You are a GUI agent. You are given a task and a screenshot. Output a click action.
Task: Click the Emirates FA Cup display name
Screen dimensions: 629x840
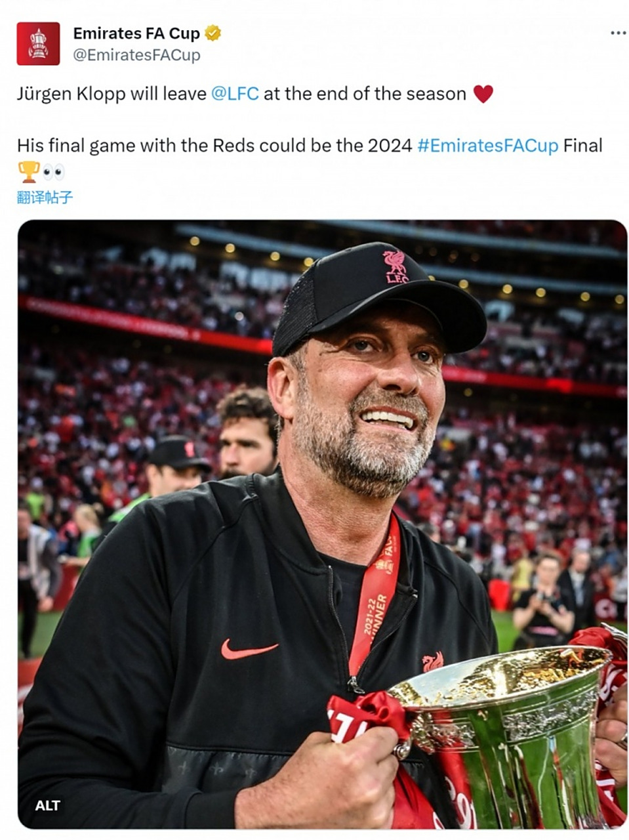point(136,33)
